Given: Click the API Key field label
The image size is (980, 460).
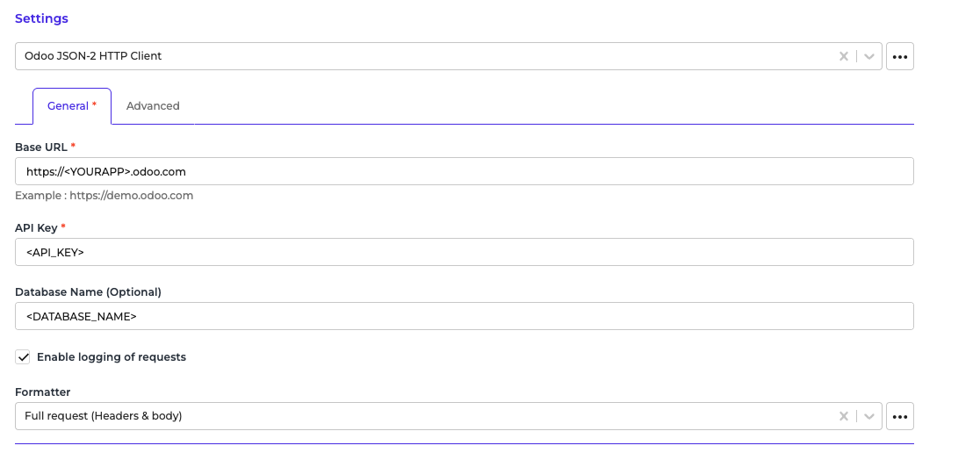Looking at the screenshot, I should [x=36, y=227].
